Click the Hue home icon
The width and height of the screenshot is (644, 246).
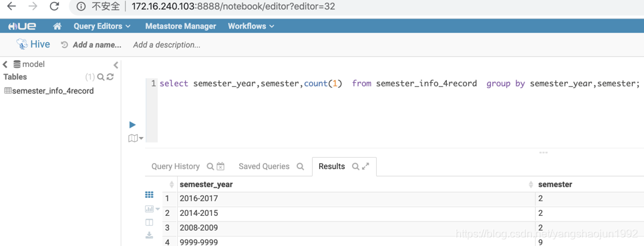point(57,26)
